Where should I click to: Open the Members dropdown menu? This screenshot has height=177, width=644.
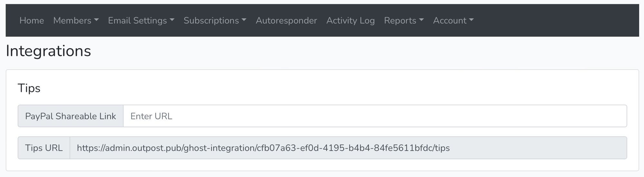pyautogui.click(x=76, y=20)
